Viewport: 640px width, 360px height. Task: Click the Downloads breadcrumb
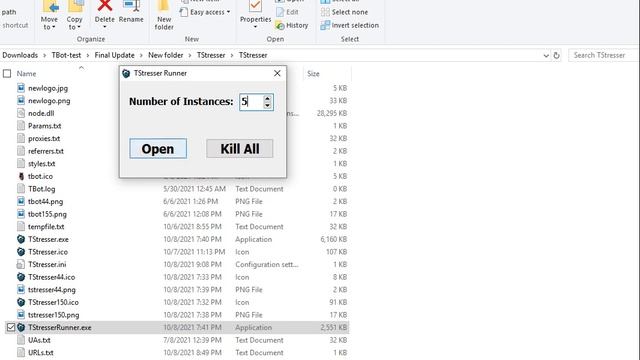(x=20, y=55)
